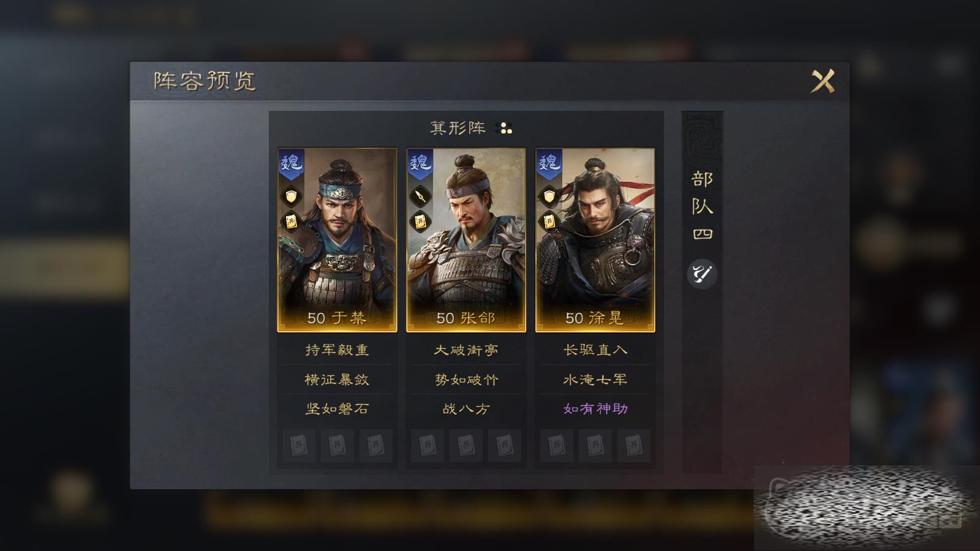
Task: Select the 持军毅重 skill
Action: click(x=337, y=350)
